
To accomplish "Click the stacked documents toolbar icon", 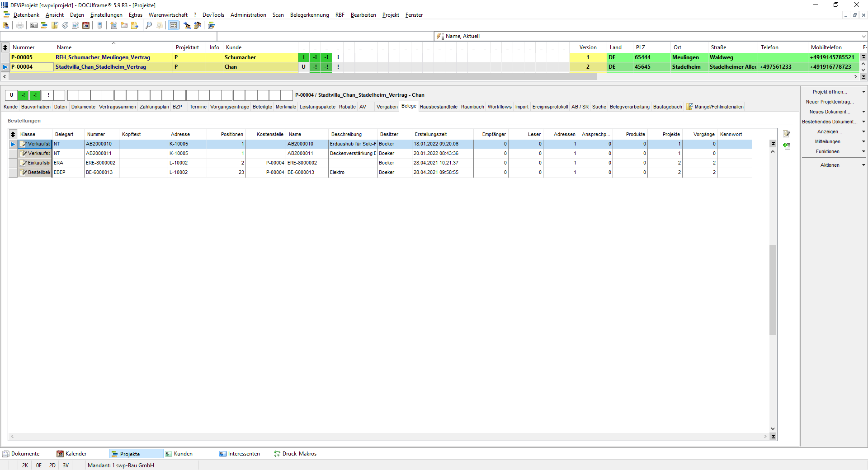I will click(x=75, y=25).
